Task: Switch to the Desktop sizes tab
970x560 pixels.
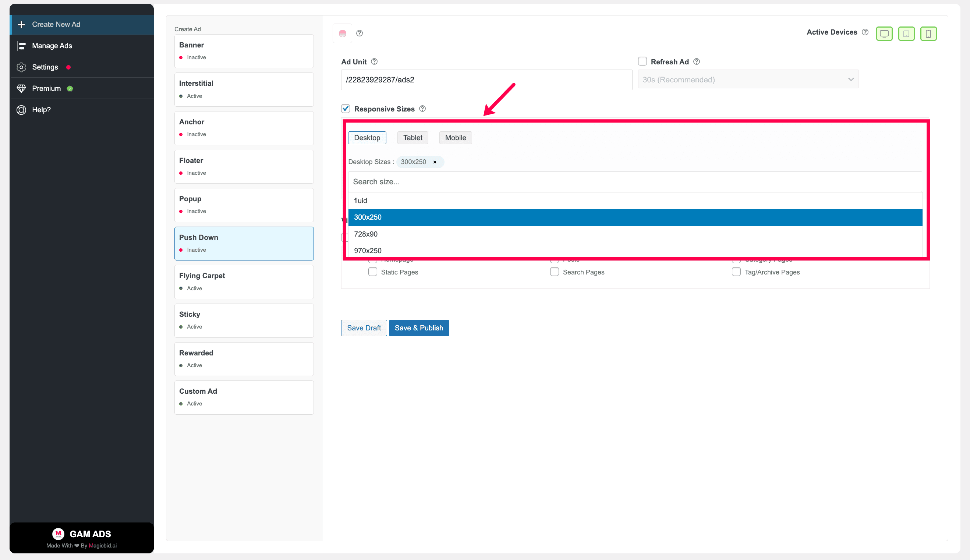Action: point(367,138)
